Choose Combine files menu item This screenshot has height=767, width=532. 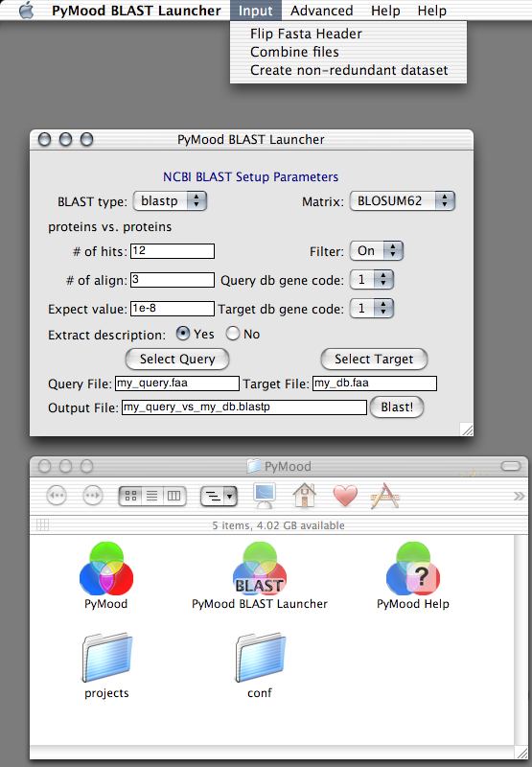point(348,52)
